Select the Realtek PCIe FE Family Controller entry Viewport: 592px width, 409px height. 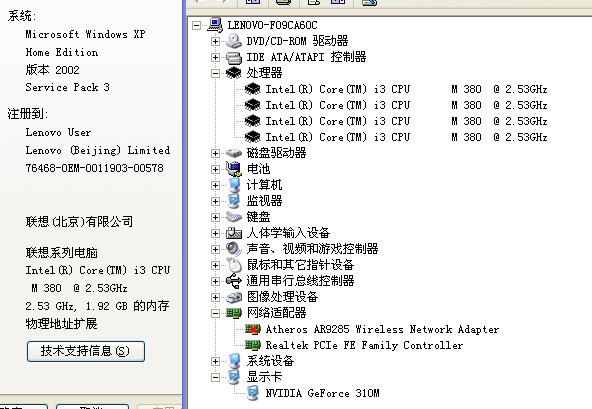(x=364, y=345)
